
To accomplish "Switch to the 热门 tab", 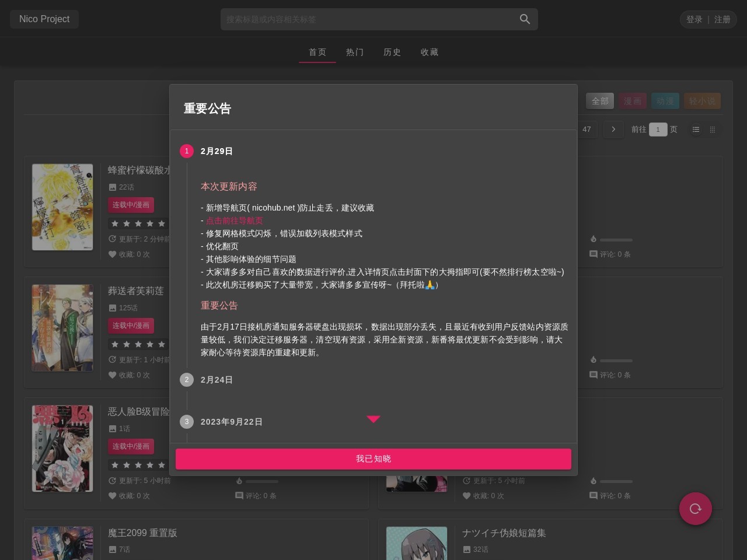I will tap(354, 52).
